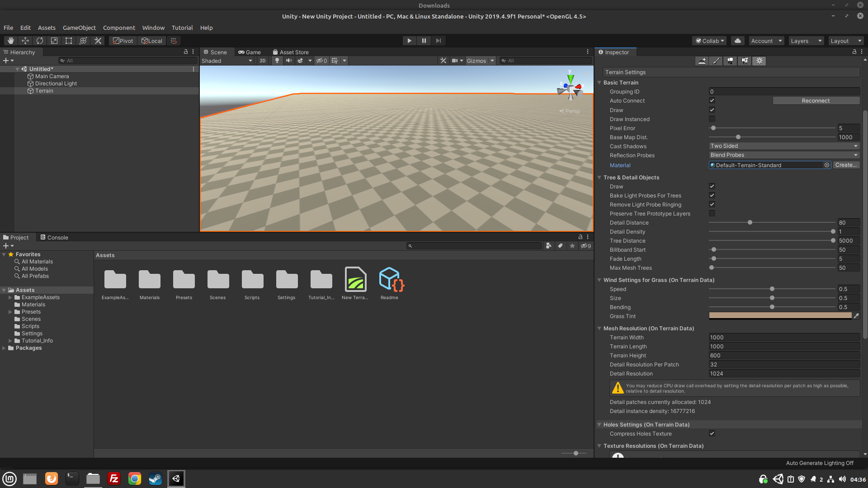Expand ExampleAssets folder in tree
This screenshot has height=488, width=868.
click(x=10, y=297)
